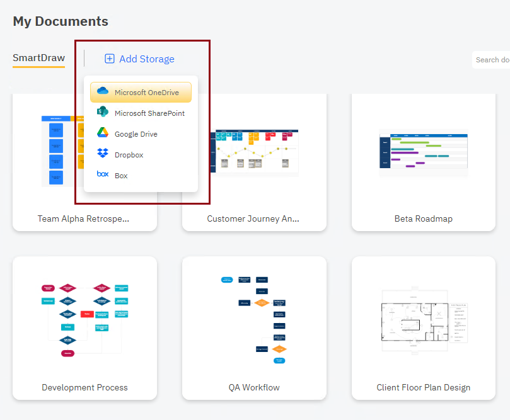510x420 pixels.
Task: Click the Microsoft SharePoint icon
Action: click(102, 113)
